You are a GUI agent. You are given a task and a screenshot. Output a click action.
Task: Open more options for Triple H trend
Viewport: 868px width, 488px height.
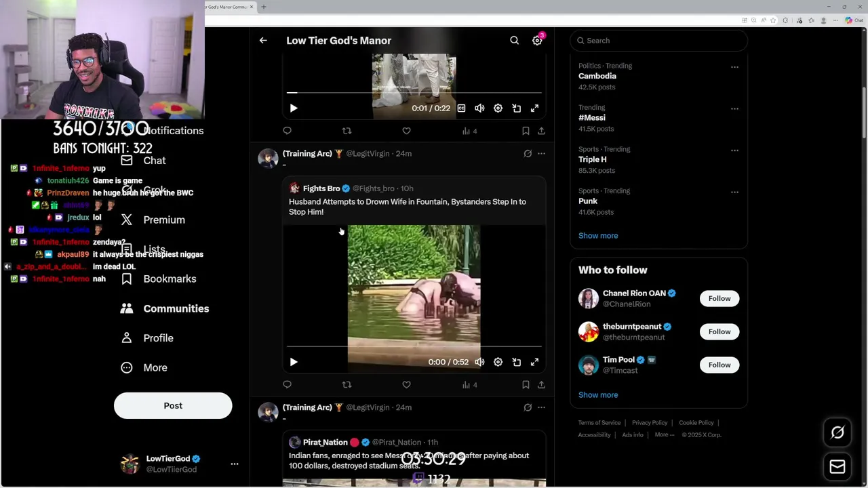pyautogui.click(x=734, y=150)
